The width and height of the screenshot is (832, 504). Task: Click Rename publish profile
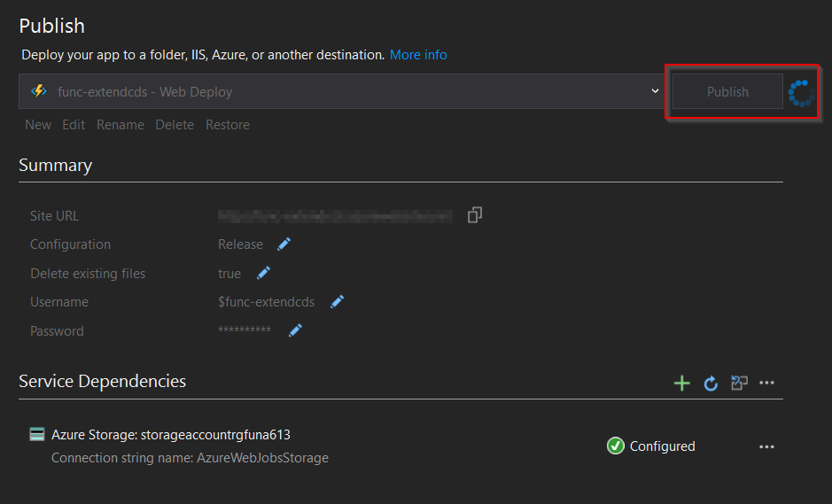[x=121, y=125]
